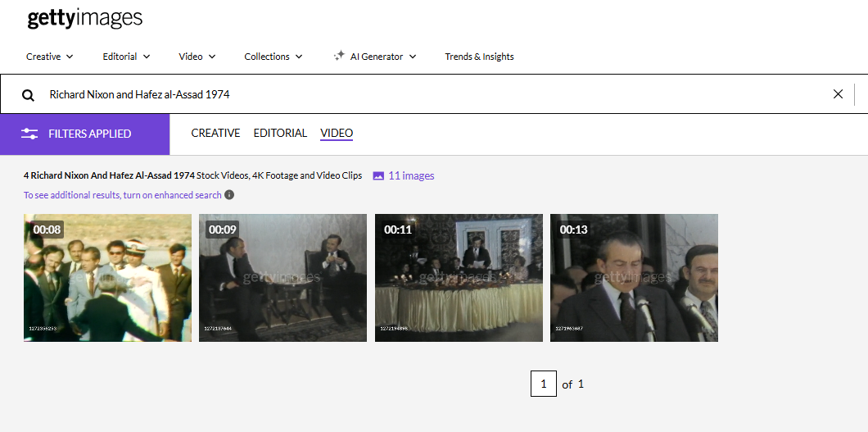Open the 00:08 video thumbnail
The width and height of the screenshot is (868, 432).
tap(107, 278)
